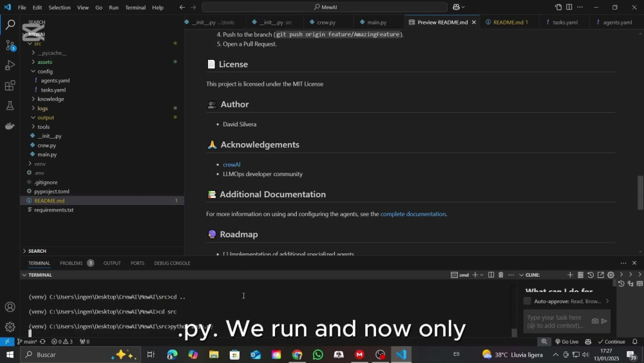
Task: Click errors and warnings count in status bar
Action: pyautogui.click(x=62, y=342)
